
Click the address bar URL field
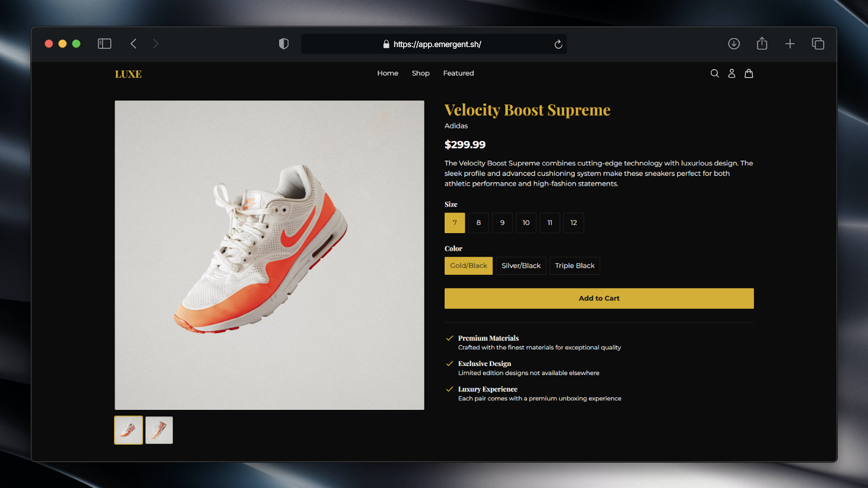coord(434,44)
